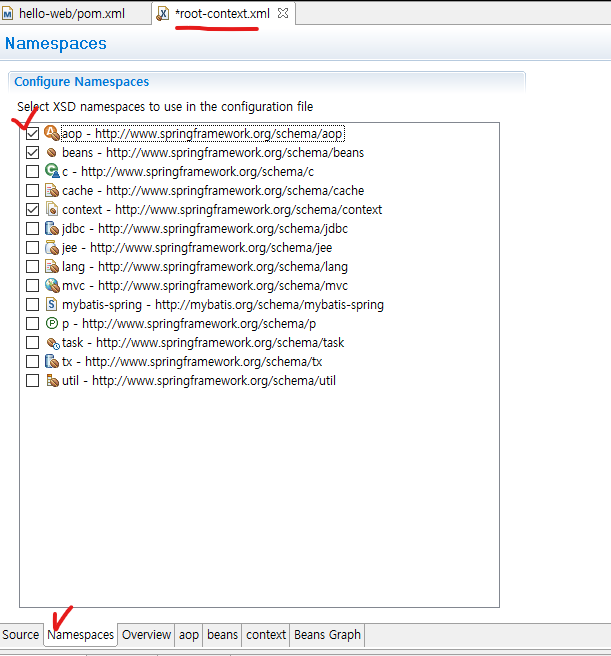Close the root-context.xml editor tab

click(x=283, y=13)
